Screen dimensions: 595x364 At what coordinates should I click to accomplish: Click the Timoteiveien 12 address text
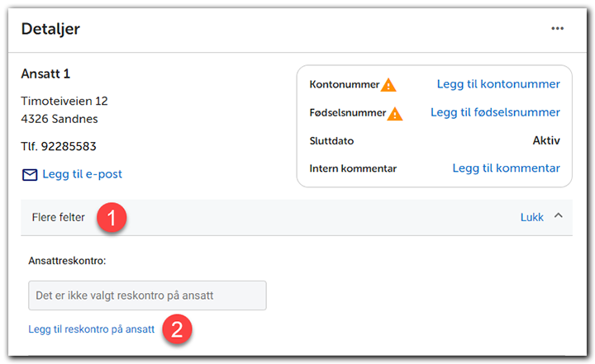click(64, 102)
